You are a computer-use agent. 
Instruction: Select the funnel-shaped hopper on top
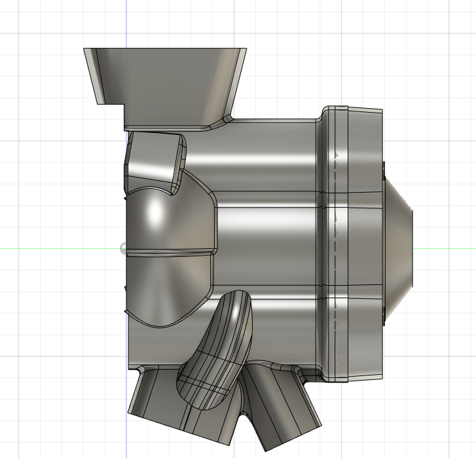pyautogui.click(x=164, y=79)
